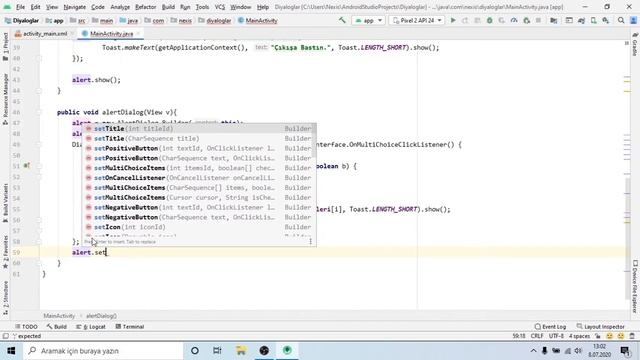Start debugging with the bug icon

coord(489,20)
